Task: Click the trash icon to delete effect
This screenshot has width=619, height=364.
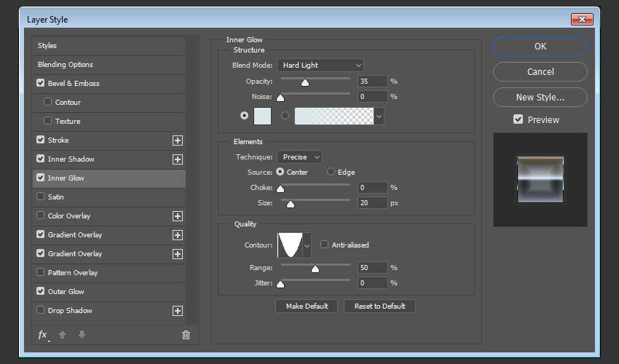Action: coord(186,335)
